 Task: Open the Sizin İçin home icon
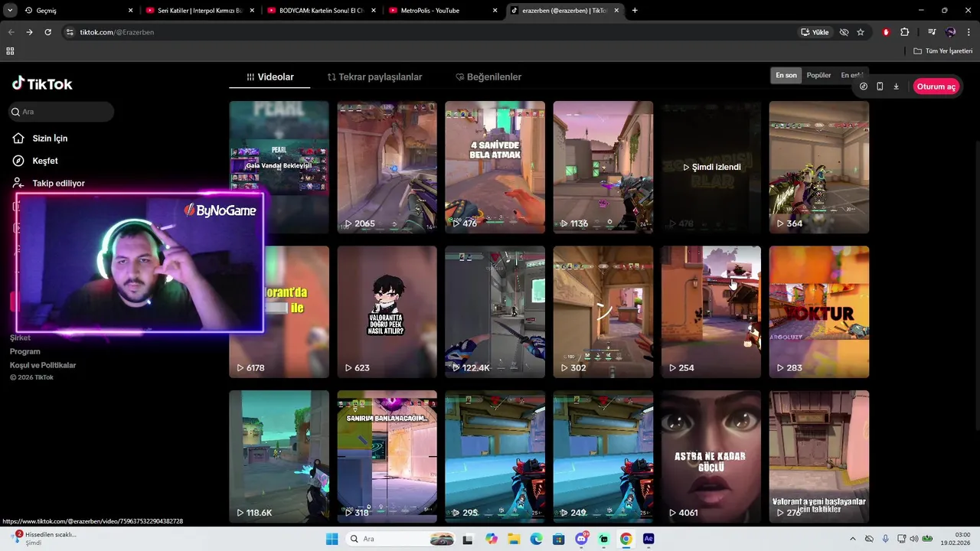[18, 139]
